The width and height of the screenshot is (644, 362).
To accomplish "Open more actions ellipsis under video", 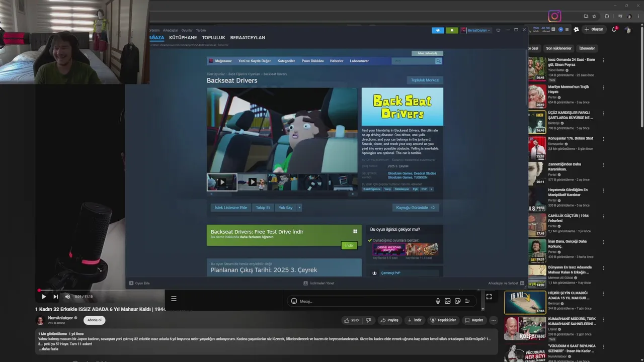I will [x=494, y=320].
